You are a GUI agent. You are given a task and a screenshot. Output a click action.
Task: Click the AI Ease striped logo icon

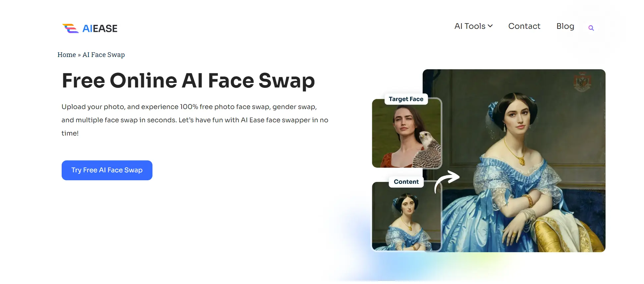click(x=70, y=28)
